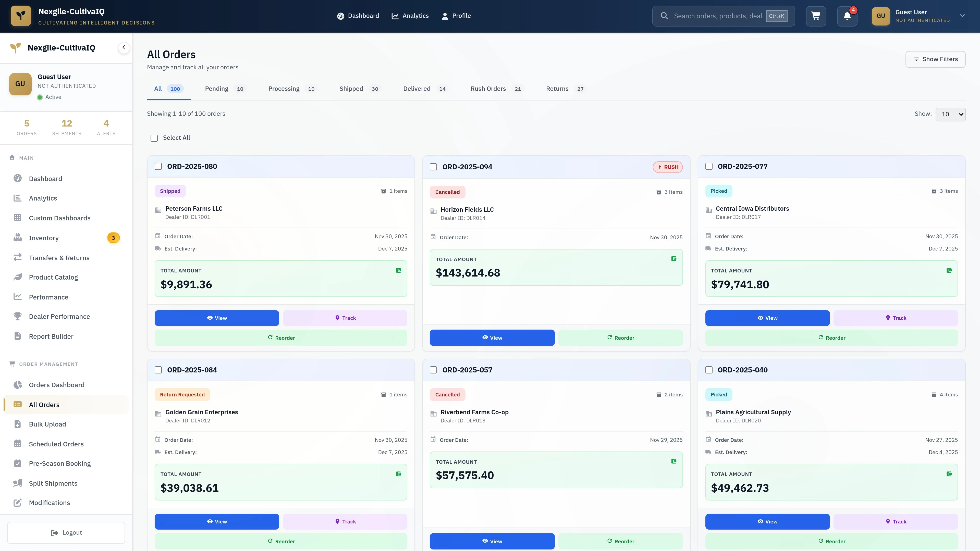The height and width of the screenshot is (551, 980).
Task: Check the checkbox for ORD-2025-094
Action: pyautogui.click(x=433, y=167)
